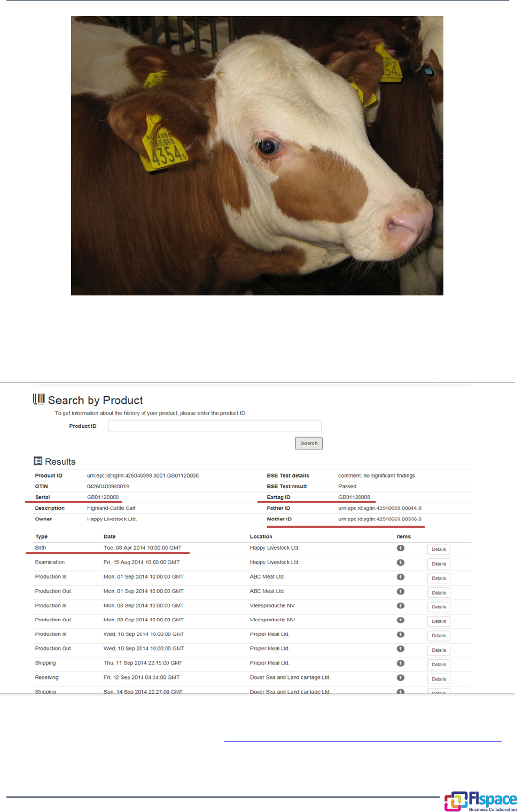Click the barcode icon beside Search by Product

click(38, 399)
